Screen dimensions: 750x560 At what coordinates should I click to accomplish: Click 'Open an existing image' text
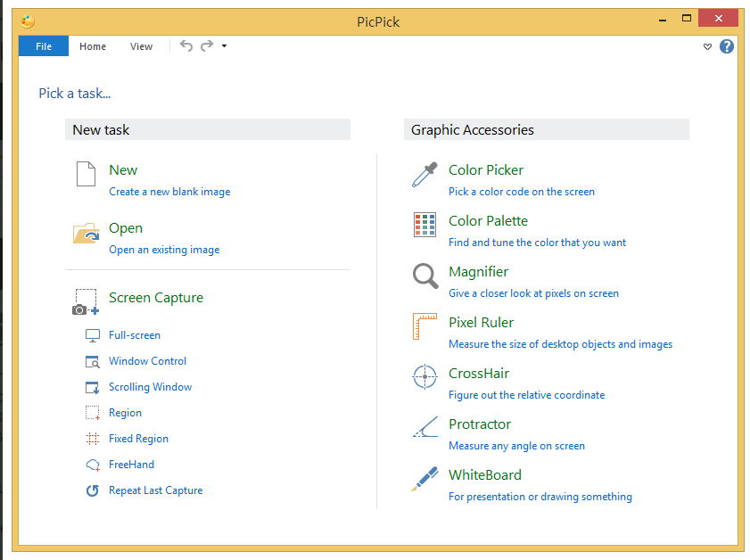tap(165, 250)
